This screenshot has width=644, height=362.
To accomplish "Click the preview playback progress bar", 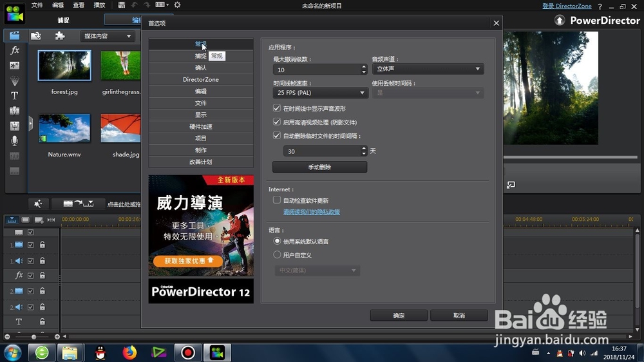I will click(x=570, y=157).
